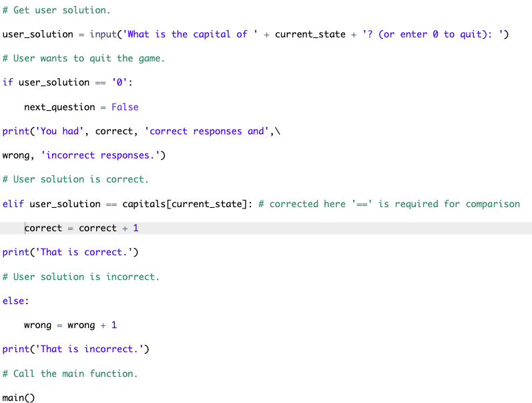
Task: Click the line print('That is incorrect.')
Action: [75, 350]
